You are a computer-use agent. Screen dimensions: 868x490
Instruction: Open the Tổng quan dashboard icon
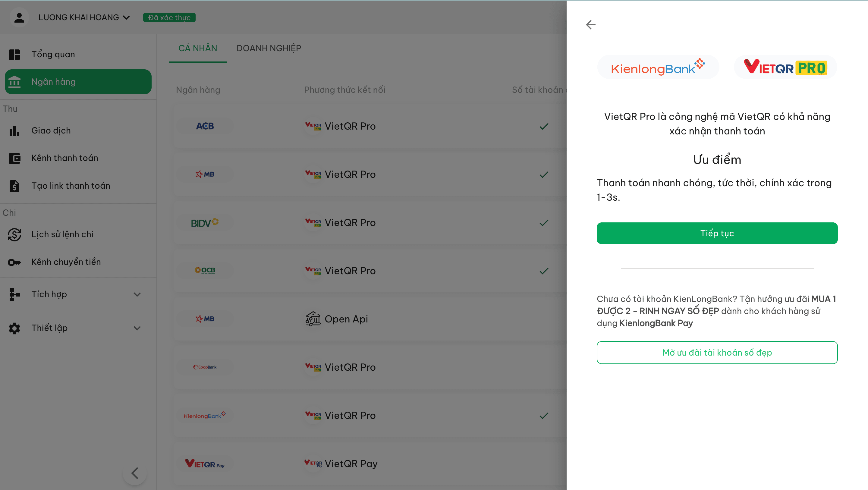tap(14, 54)
